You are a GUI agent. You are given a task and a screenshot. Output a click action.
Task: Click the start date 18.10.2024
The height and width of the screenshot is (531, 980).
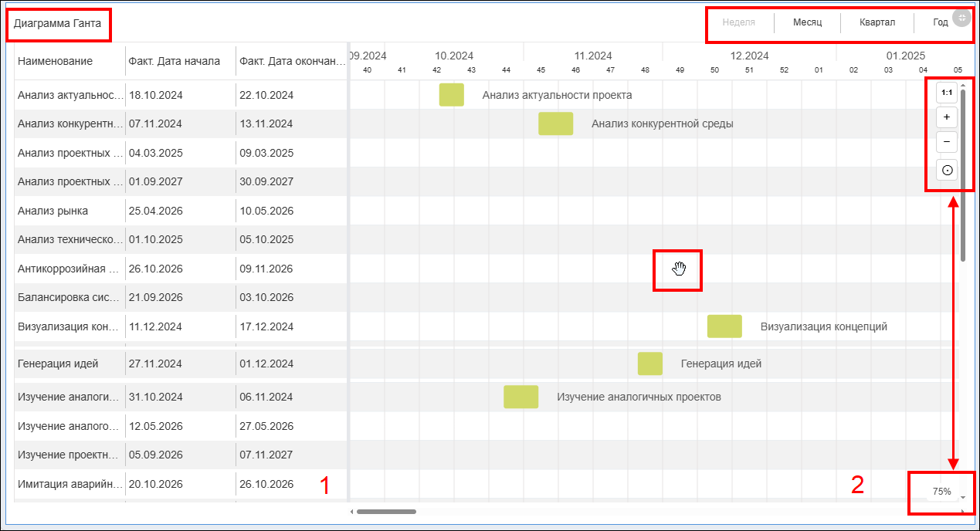tap(156, 95)
